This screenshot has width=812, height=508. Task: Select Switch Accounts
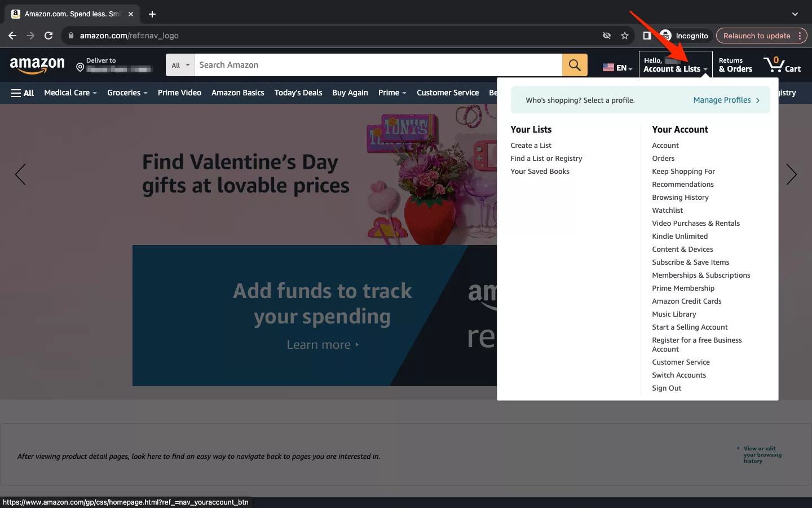[x=679, y=375]
